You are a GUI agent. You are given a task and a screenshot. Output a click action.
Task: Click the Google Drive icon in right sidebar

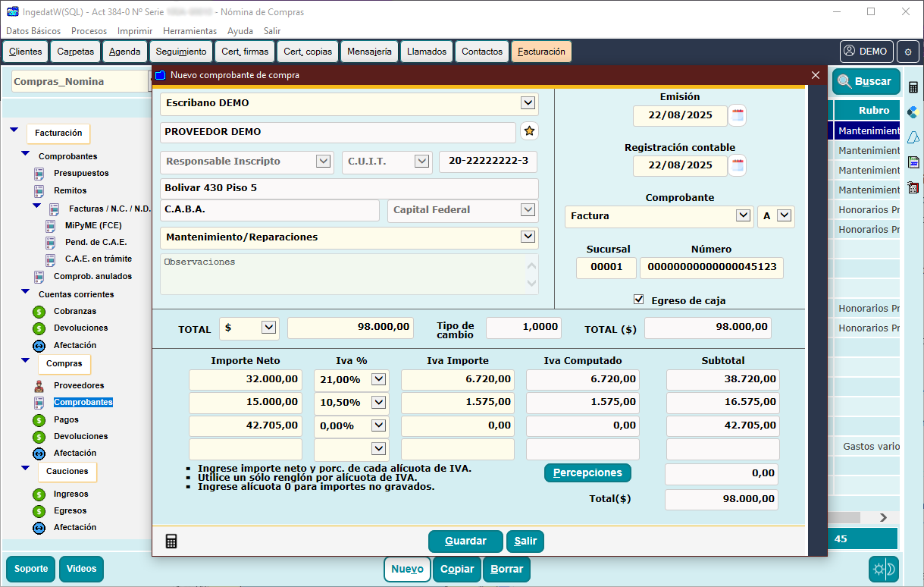tap(913, 137)
